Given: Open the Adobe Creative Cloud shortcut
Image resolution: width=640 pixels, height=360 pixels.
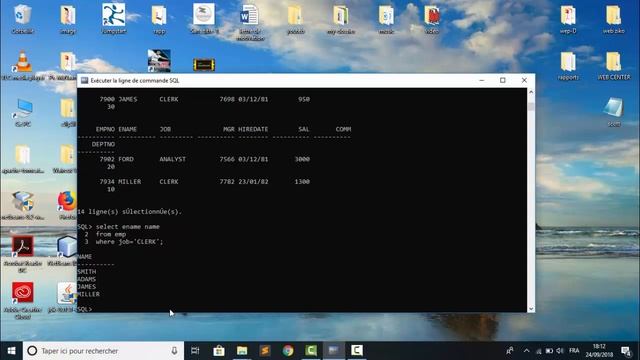Looking at the screenshot, I should [22, 293].
